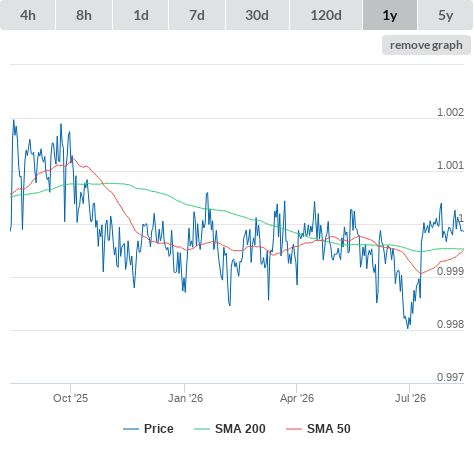
Task: Show the 5y price history
Action: pyautogui.click(x=446, y=15)
